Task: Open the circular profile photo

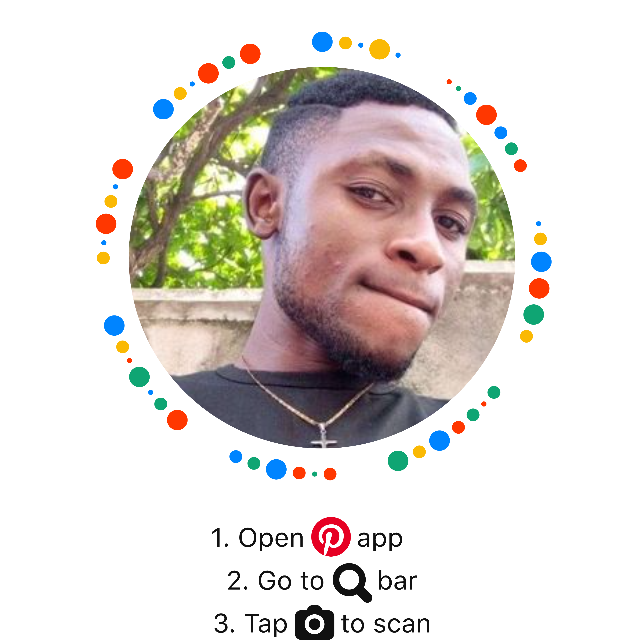Action: [322, 258]
